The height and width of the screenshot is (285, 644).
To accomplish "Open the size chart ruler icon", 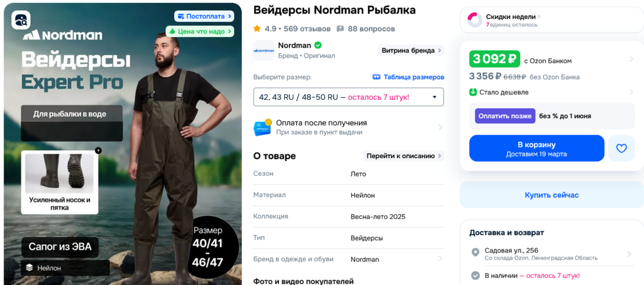I will pos(376,77).
